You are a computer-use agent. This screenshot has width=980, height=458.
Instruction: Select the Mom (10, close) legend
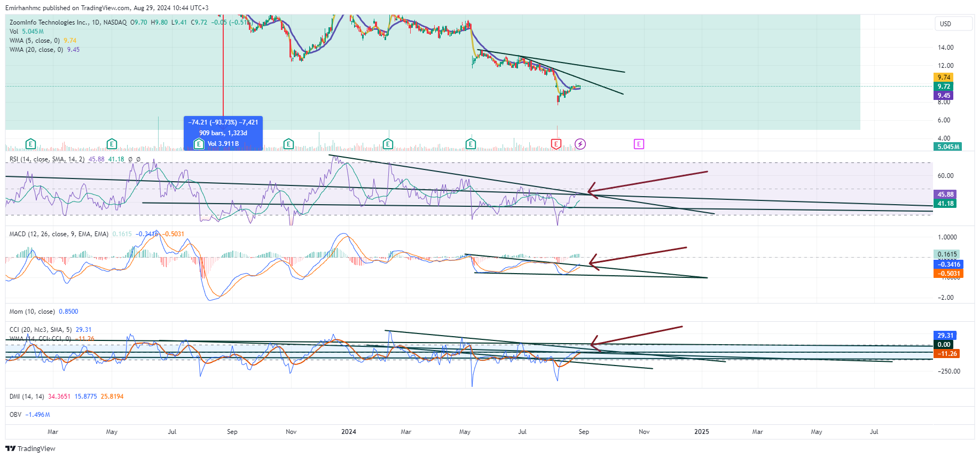[x=32, y=312]
